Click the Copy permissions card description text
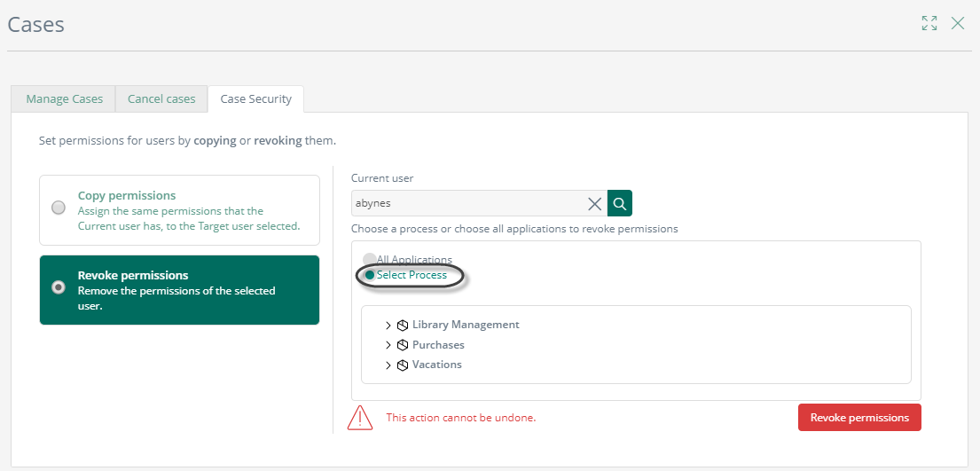The image size is (980, 471). (189, 219)
